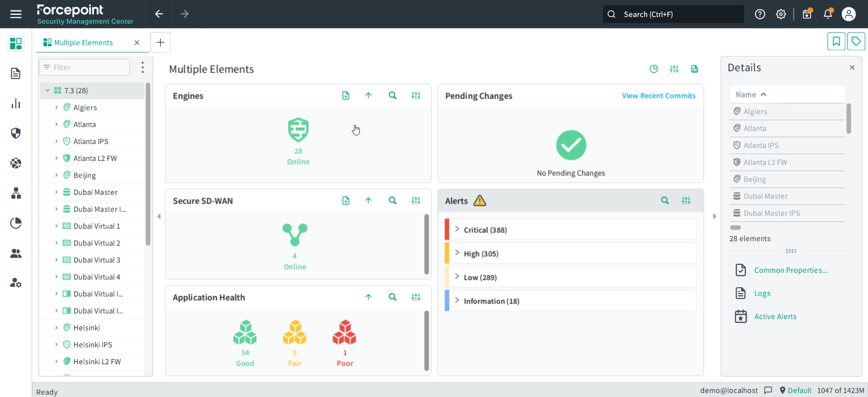Open the filter sliders in Alerts panel
Screen dimensions: 868x397
(x=686, y=201)
